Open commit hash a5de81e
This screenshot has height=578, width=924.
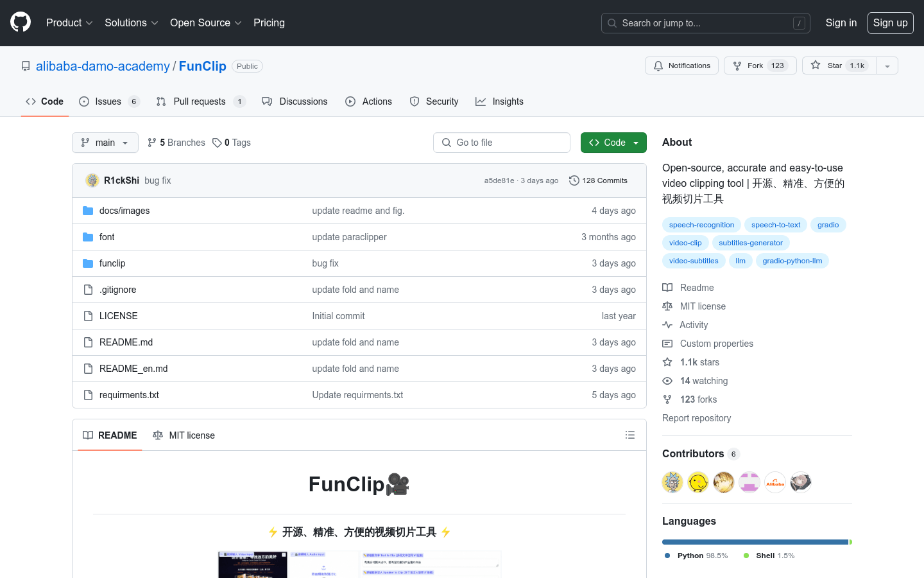tap(499, 180)
